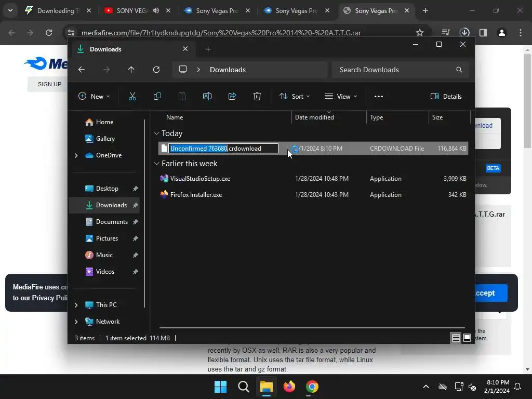Open the Sort dropdown
532x399 pixels.
(x=295, y=96)
